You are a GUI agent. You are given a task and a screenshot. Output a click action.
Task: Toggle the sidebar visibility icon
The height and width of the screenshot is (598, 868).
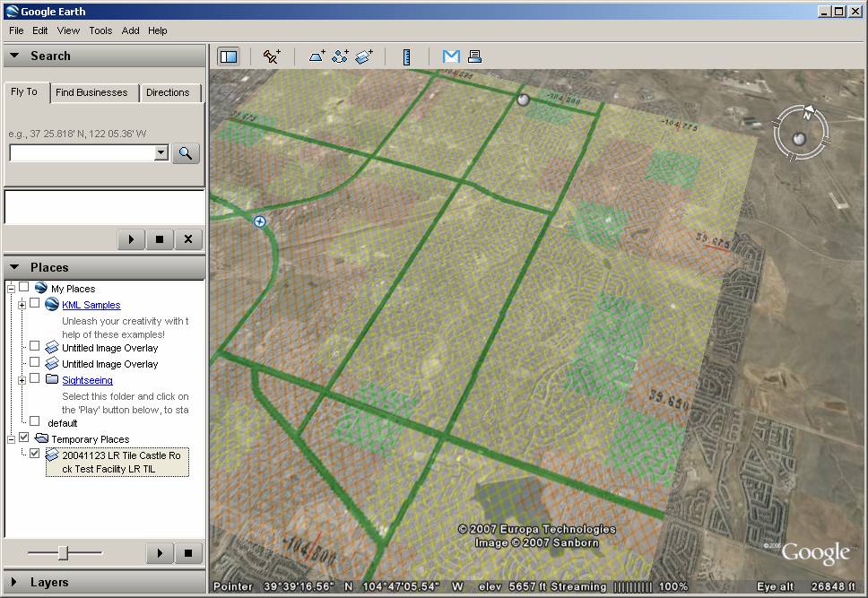tap(228, 56)
